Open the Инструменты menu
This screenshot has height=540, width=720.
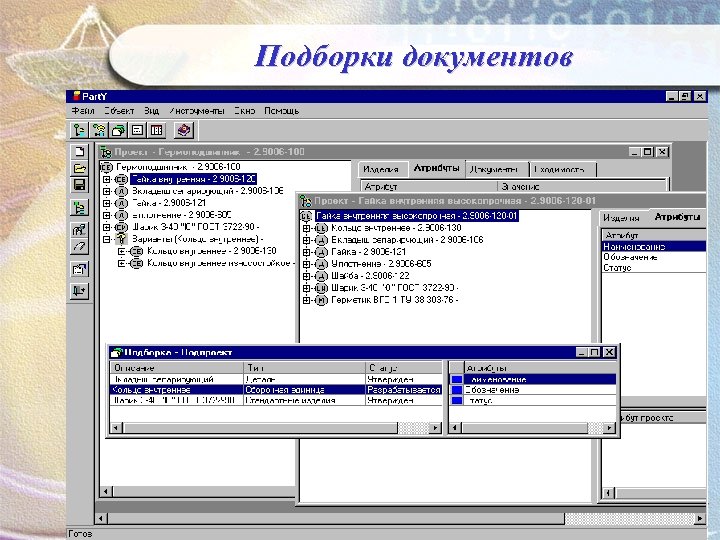click(x=197, y=111)
